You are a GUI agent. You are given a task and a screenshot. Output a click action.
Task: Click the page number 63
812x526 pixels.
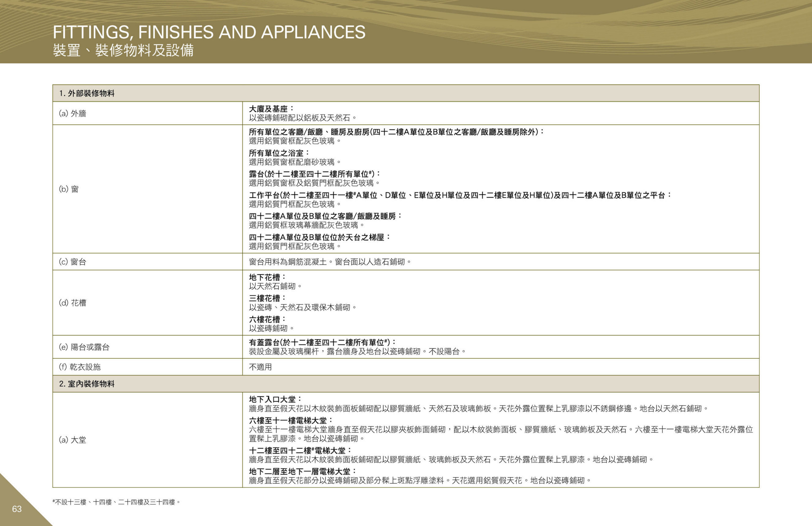pyautogui.click(x=17, y=509)
